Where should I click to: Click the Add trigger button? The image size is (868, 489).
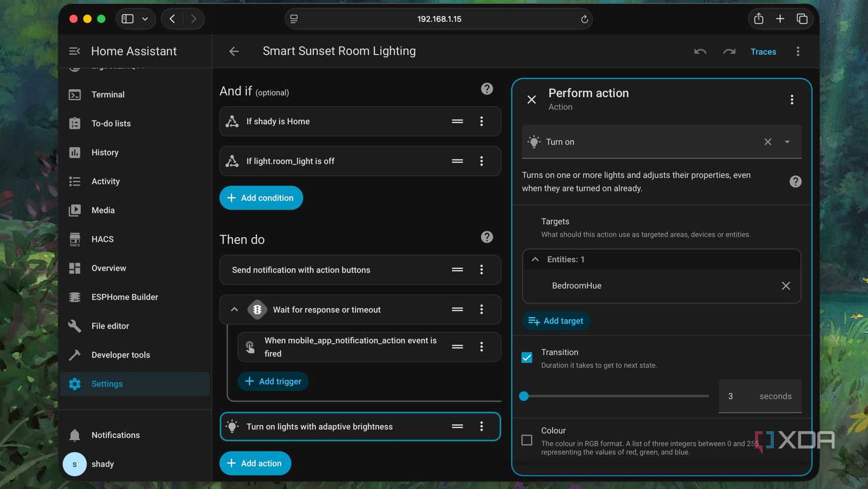(273, 381)
